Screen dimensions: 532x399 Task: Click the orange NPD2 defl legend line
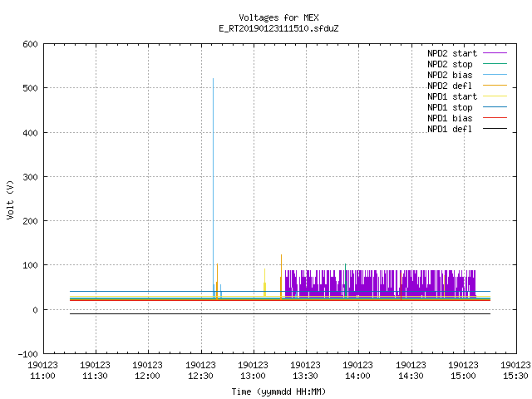coord(495,85)
